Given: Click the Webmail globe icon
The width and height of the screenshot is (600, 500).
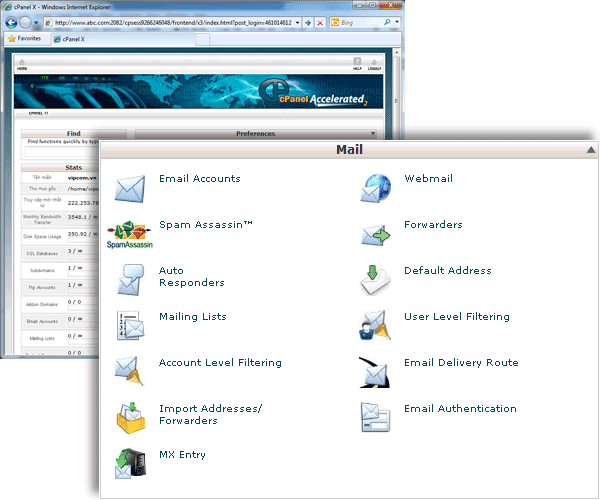Looking at the screenshot, I should coord(376,187).
